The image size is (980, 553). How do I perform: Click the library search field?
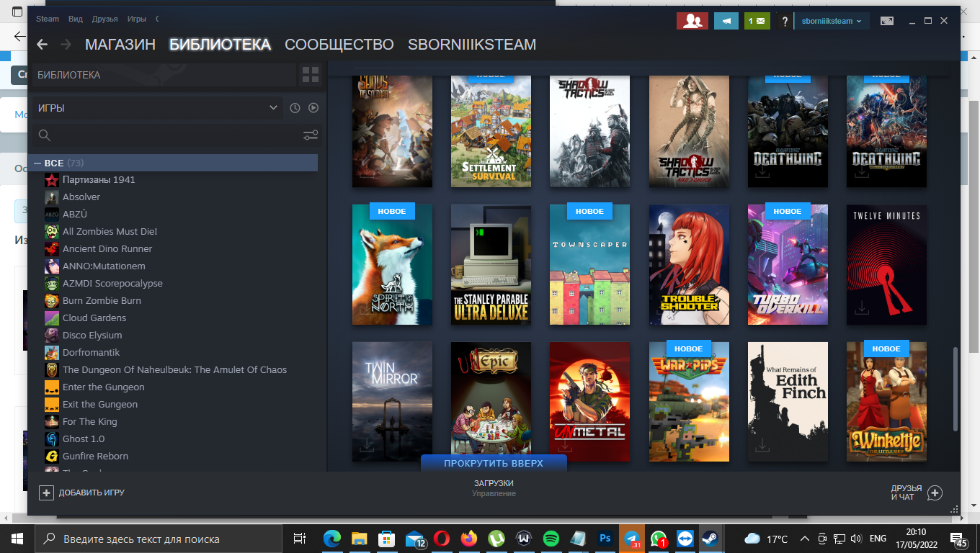pyautogui.click(x=166, y=135)
